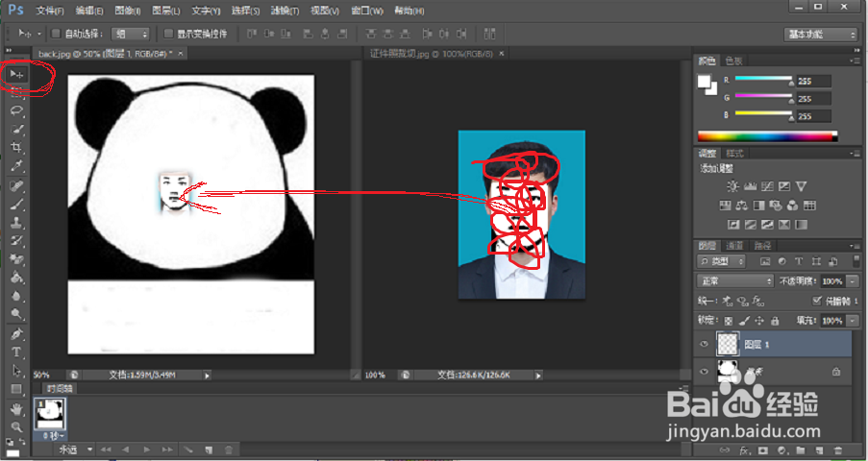Add a layer mask
Viewport: 868px width, 461px height.
coord(763,450)
